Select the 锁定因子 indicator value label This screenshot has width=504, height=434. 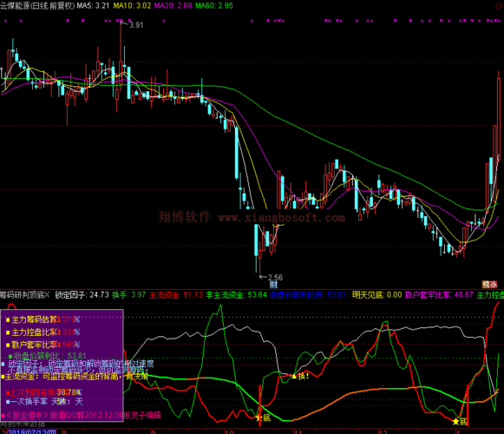[x=82, y=295]
